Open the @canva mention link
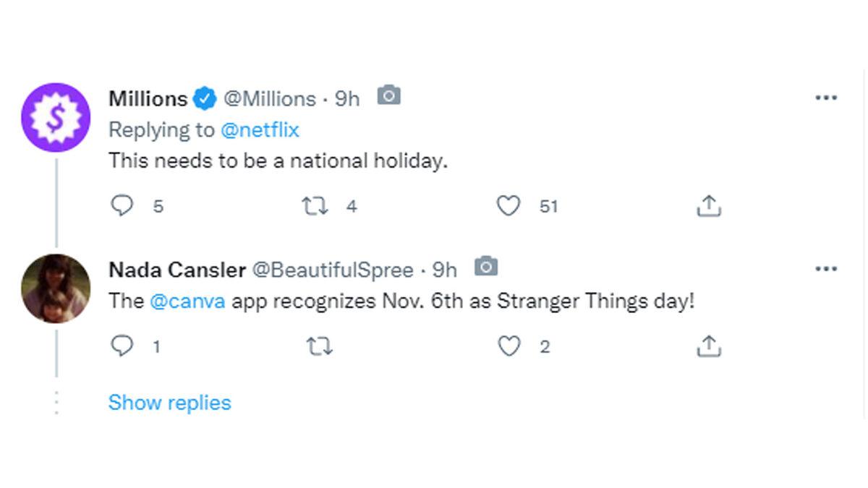 click(187, 301)
